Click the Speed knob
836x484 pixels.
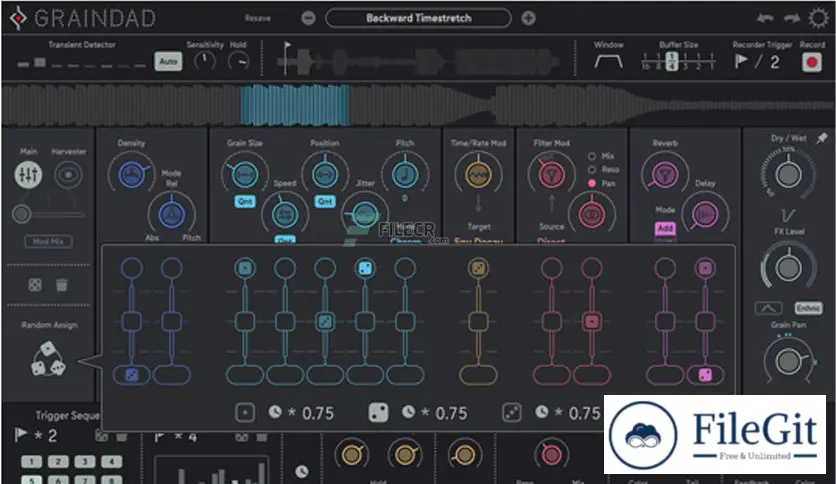click(285, 214)
